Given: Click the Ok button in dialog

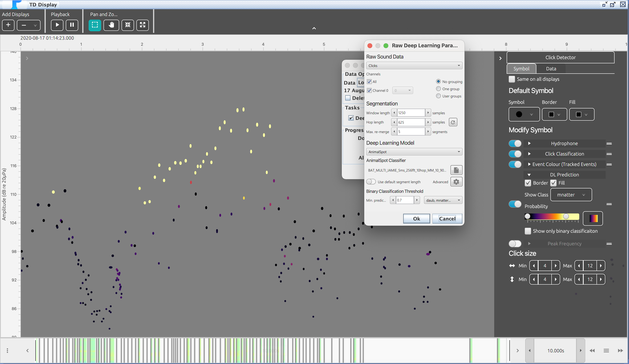Looking at the screenshot, I should coord(416,219).
